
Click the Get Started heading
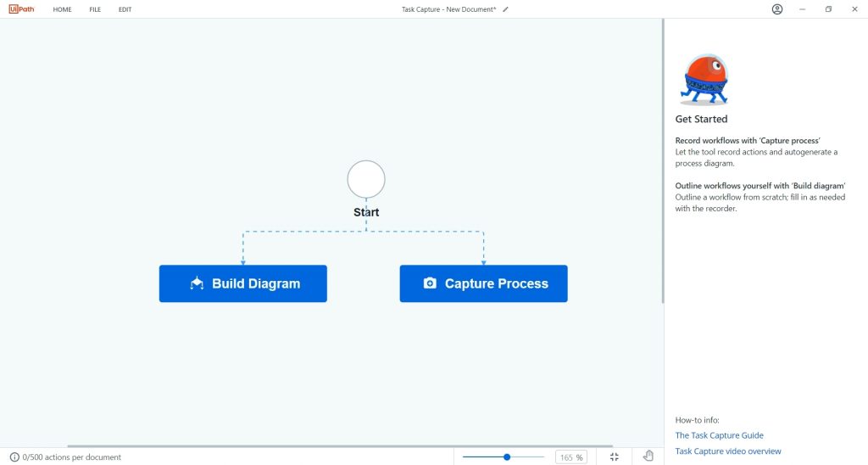click(x=701, y=119)
